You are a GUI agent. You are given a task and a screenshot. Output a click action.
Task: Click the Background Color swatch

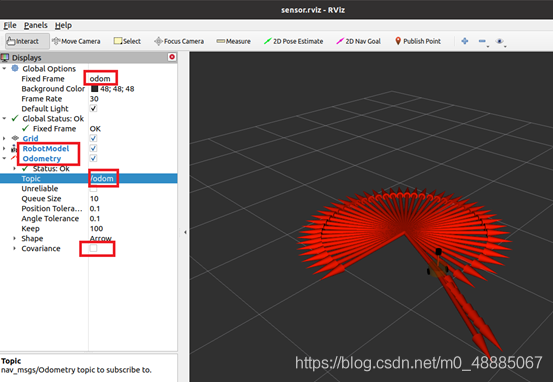point(94,89)
